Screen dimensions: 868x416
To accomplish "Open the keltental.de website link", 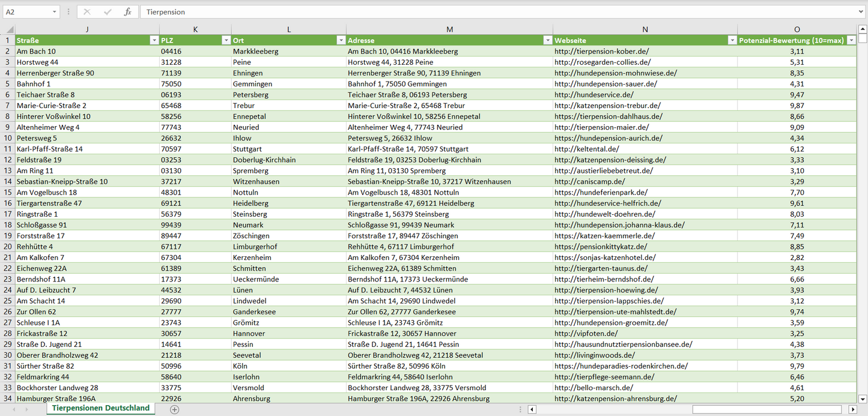I will point(586,149).
